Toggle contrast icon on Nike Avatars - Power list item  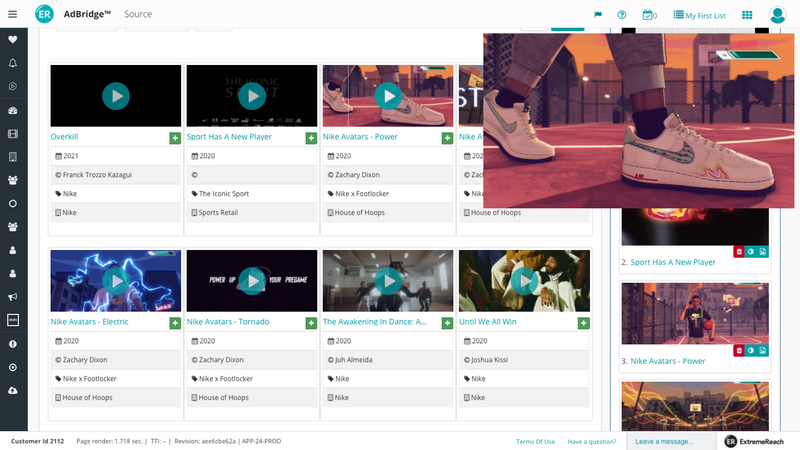[x=751, y=351]
